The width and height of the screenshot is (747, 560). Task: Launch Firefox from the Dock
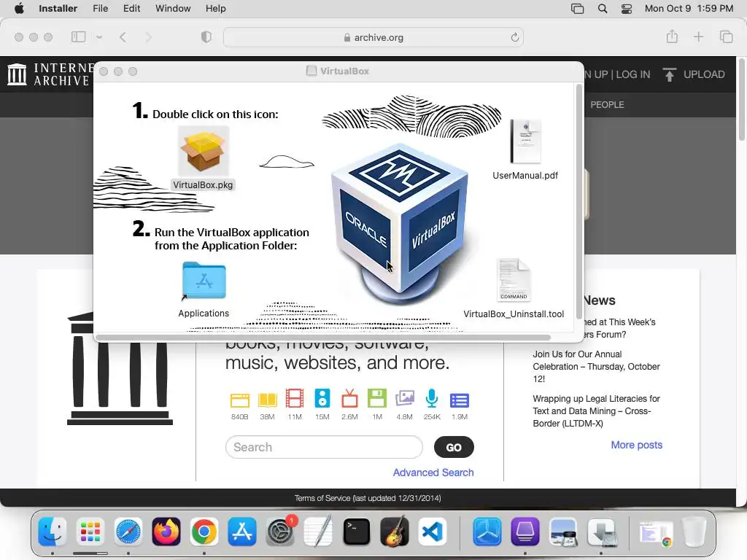click(166, 532)
